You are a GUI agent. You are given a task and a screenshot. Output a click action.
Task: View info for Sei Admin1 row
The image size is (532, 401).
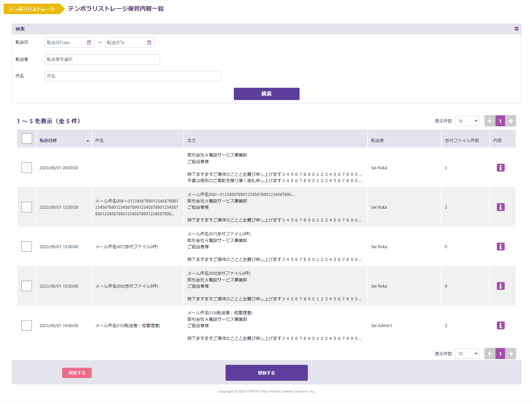(500, 325)
